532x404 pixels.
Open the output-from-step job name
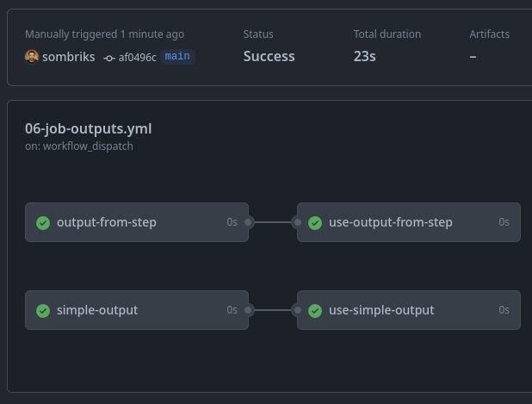click(x=107, y=222)
